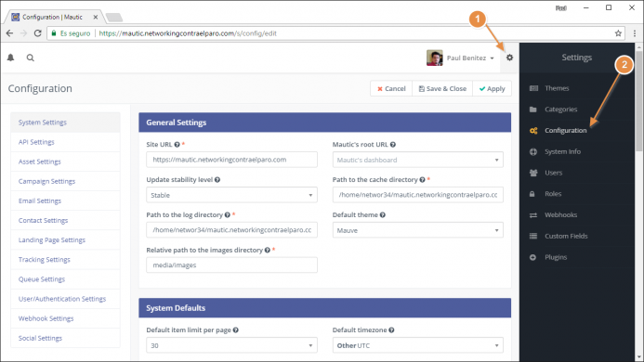Click the Plugins plus icon

[532, 257]
